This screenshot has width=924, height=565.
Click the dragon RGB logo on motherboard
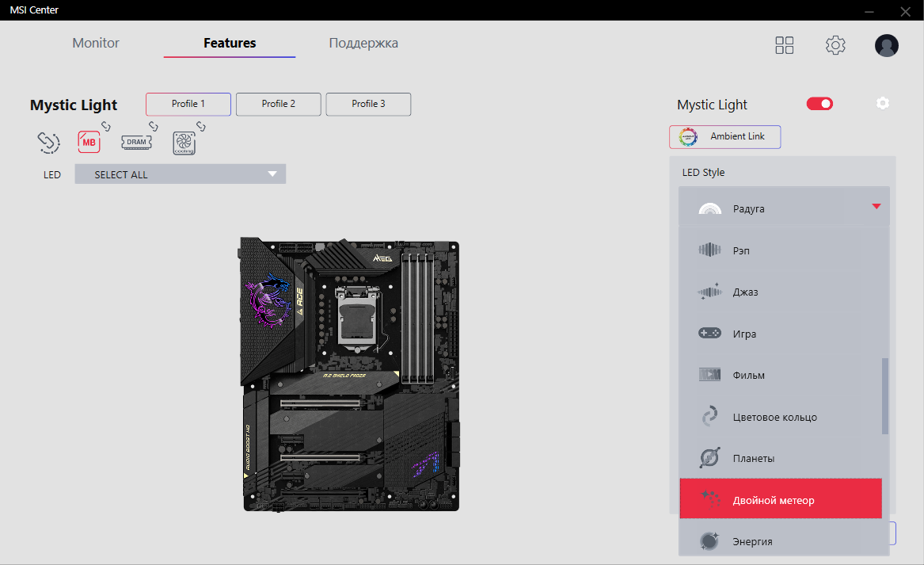click(268, 300)
